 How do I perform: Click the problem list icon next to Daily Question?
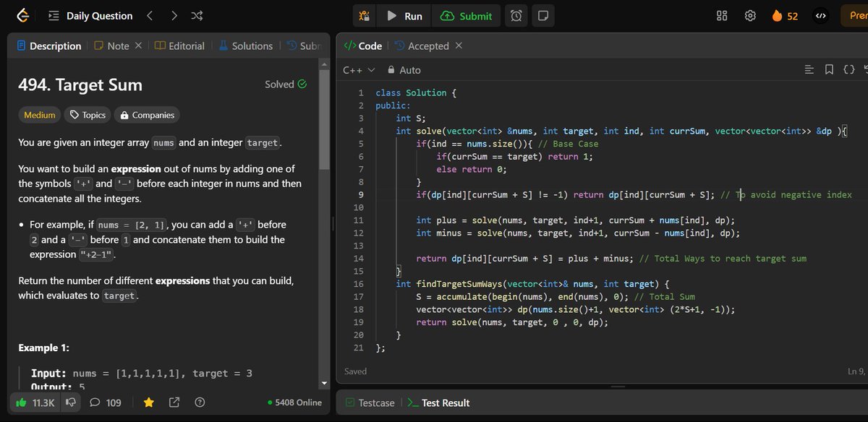click(x=53, y=15)
